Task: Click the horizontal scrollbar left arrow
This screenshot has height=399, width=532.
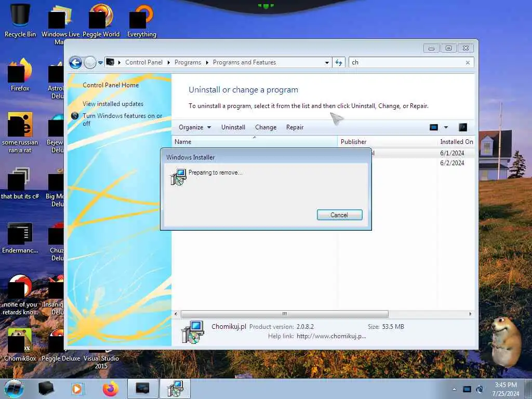Action: point(176,314)
